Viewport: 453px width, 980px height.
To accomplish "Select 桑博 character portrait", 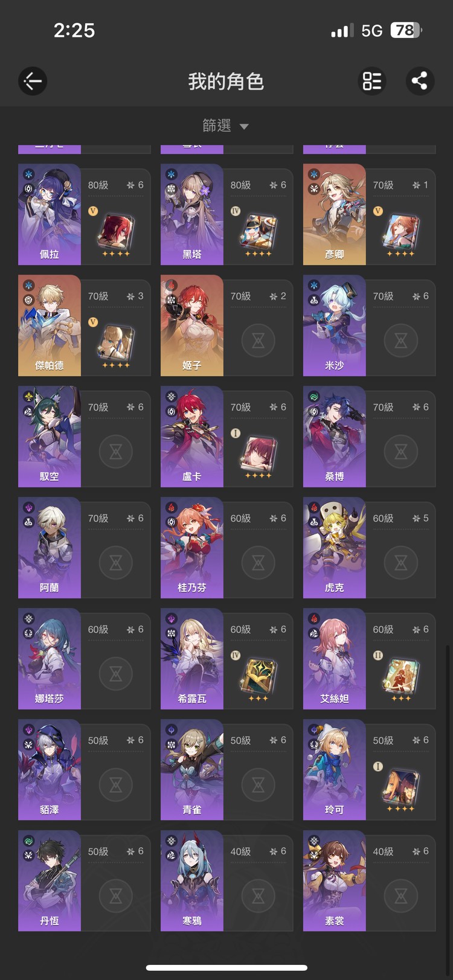I will click(x=335, y=437).
